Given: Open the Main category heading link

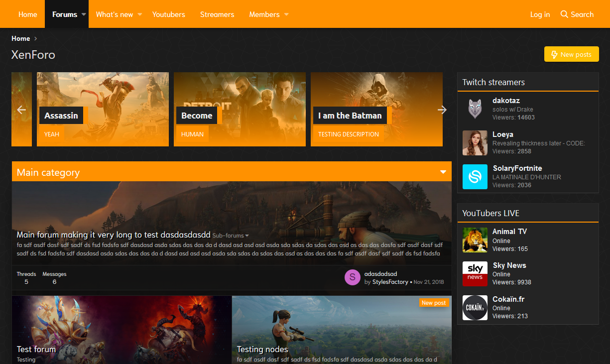Looking at the screenshot, I should [x=48, y=172].
